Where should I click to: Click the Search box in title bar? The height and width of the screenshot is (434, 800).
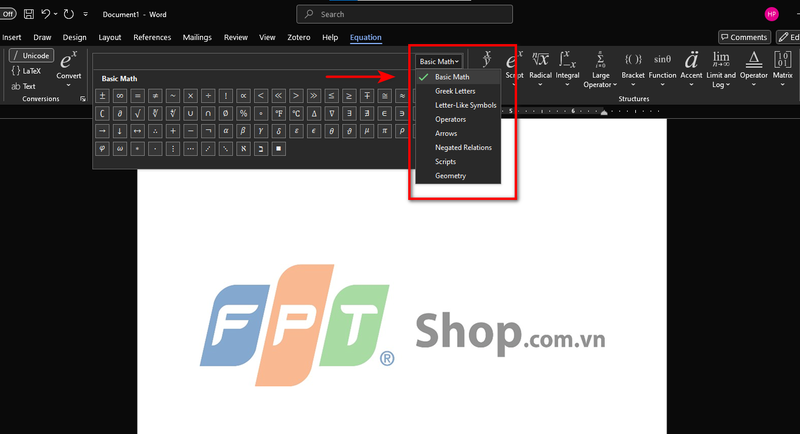[405, 14]
